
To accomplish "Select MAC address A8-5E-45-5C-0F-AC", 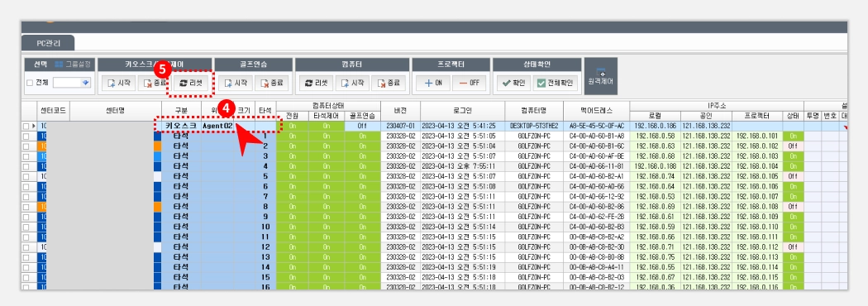I will tap(596, 127).
